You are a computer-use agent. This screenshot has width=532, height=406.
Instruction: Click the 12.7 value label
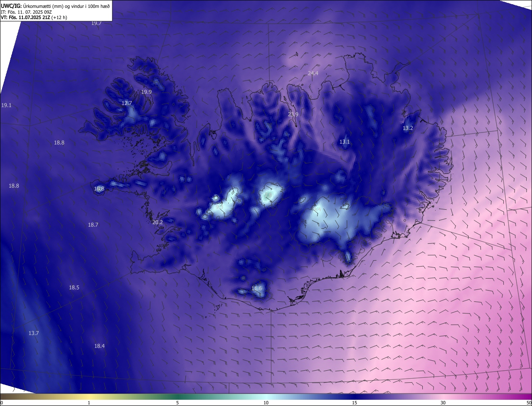[127, 103]
